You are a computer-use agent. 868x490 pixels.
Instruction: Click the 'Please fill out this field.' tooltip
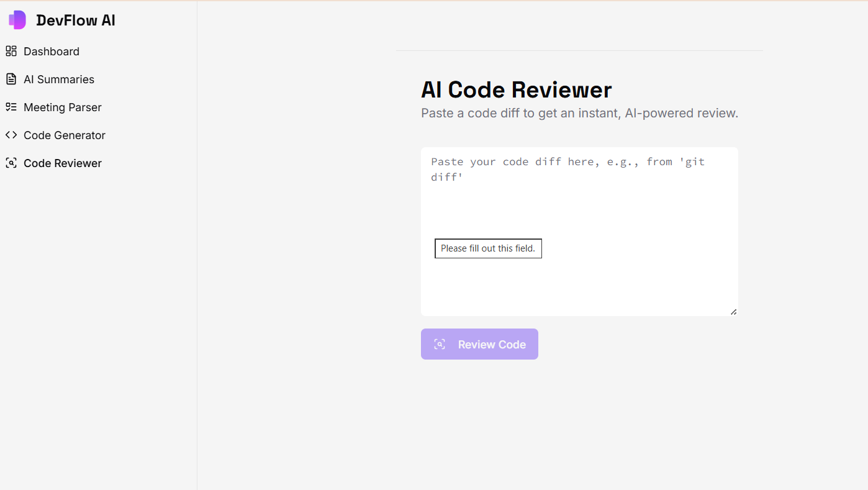coord(488,248)
